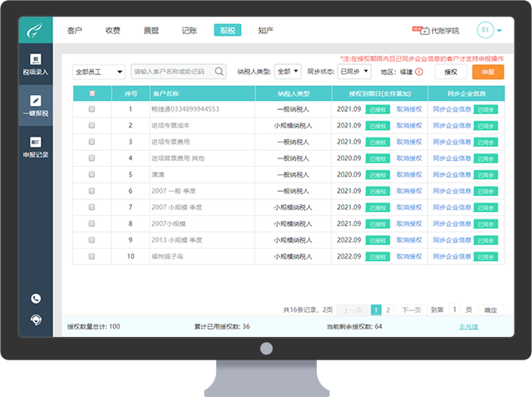Click the 下一页 button
This screenshot has height=397, width=532.
[411, 309]
